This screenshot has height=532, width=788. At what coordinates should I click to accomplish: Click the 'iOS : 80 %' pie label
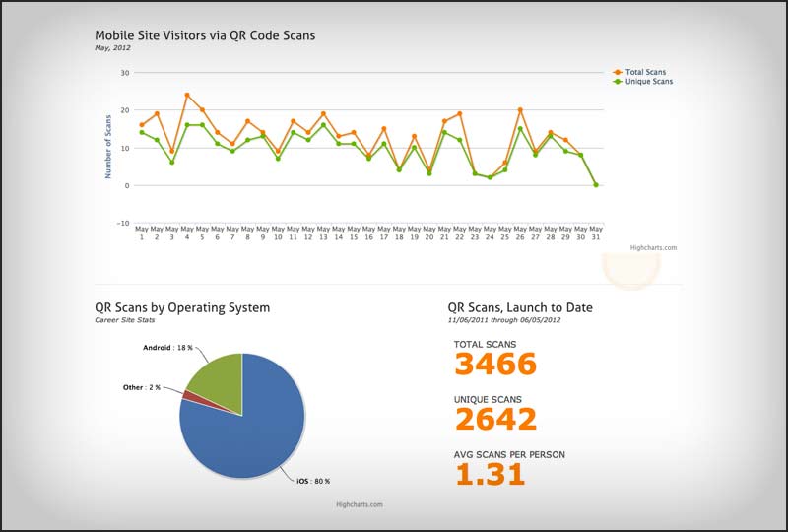tap(313, 481)
